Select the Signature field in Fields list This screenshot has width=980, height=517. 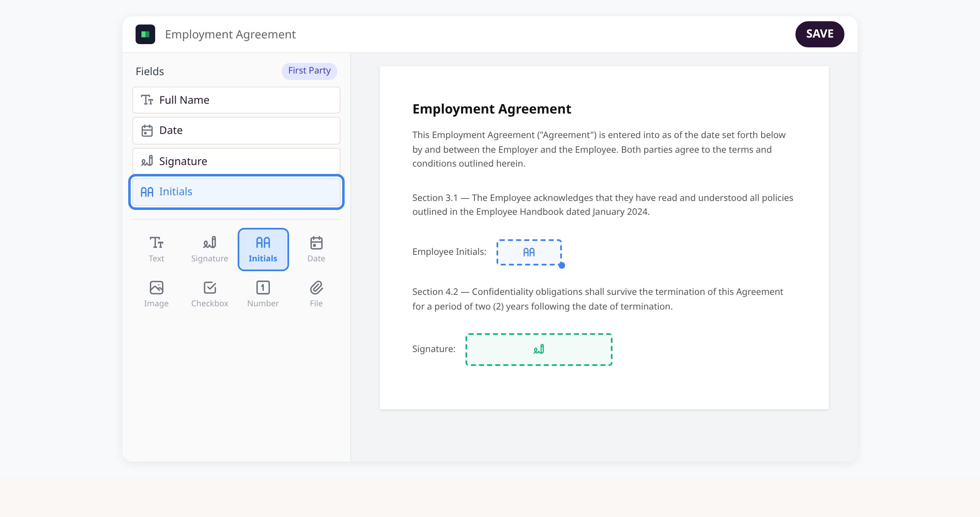coord(236,161)
